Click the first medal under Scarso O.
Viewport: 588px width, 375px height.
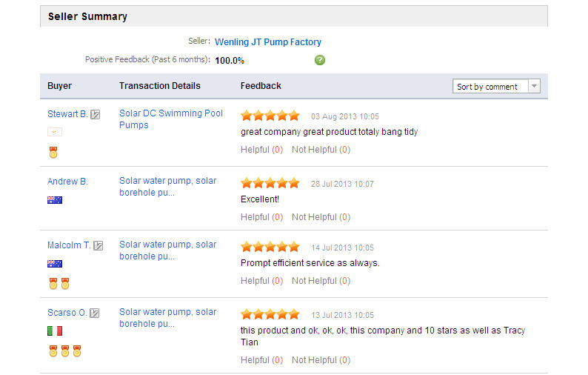tap(53, 351)
